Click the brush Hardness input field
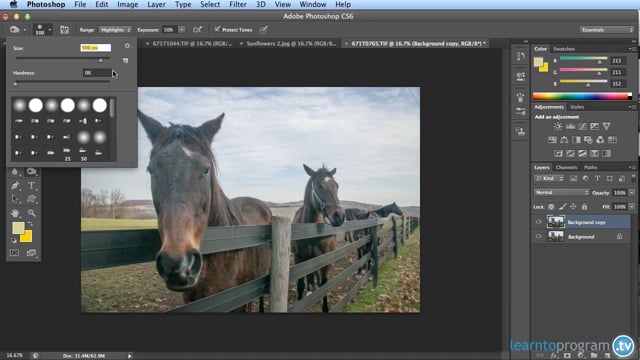The height and width of the screenshot is (360, 640). [97, 73]
